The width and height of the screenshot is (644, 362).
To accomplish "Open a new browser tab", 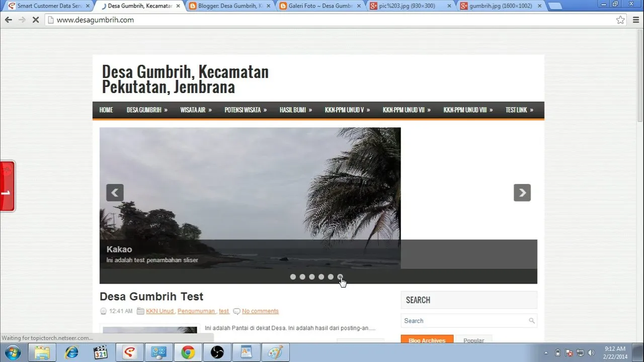I will 554,6.
